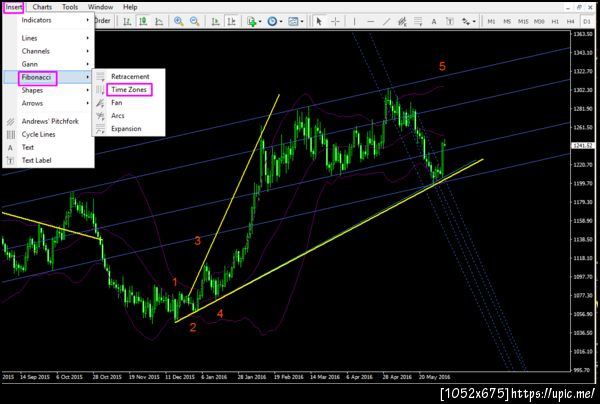600x404 pixels.
Task: Open the periodicity clock button
Action: click(272, 21)
